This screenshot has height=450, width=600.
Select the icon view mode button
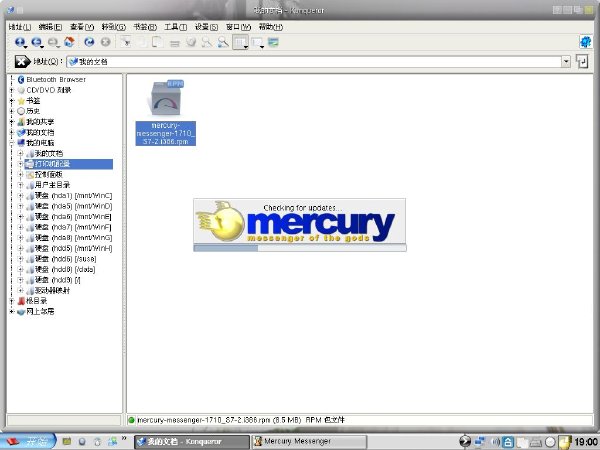point(239,42)
